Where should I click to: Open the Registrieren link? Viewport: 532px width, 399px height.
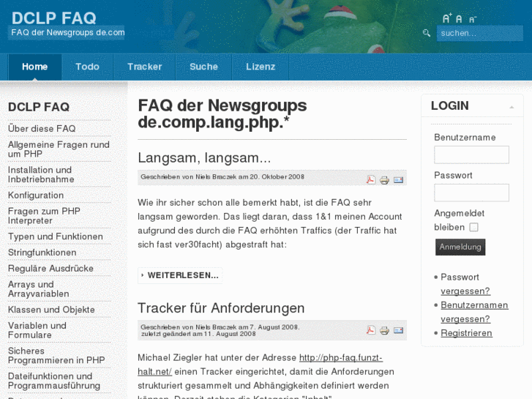click(466, 333)
